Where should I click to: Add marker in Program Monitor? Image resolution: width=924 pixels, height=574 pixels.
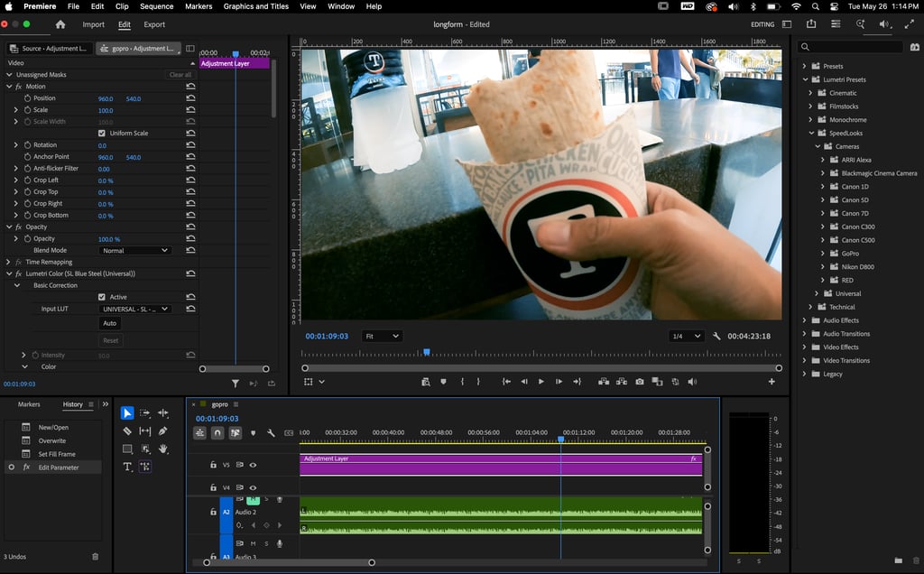point(443,382)
